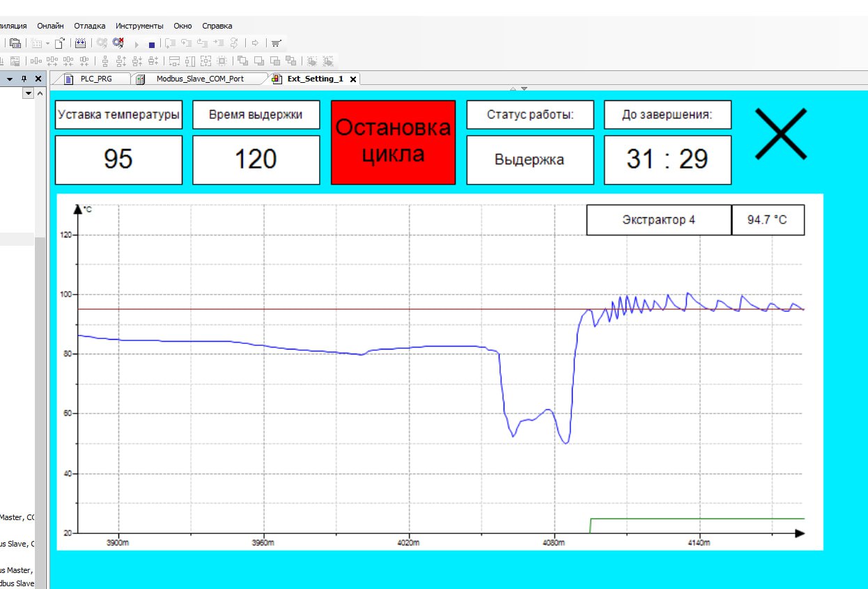Click the Экстрактор 4 label box
The height and width of the screenshot is (589, 868).
coord(659,220)
